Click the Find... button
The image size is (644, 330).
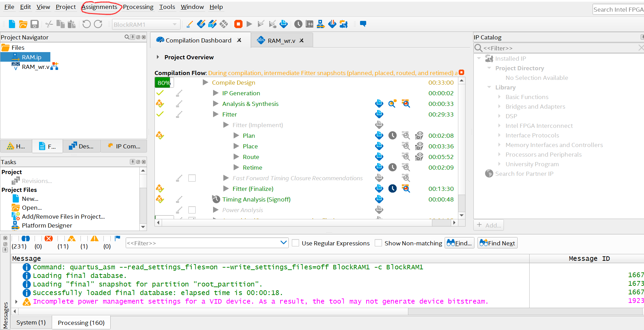[459, 243]
